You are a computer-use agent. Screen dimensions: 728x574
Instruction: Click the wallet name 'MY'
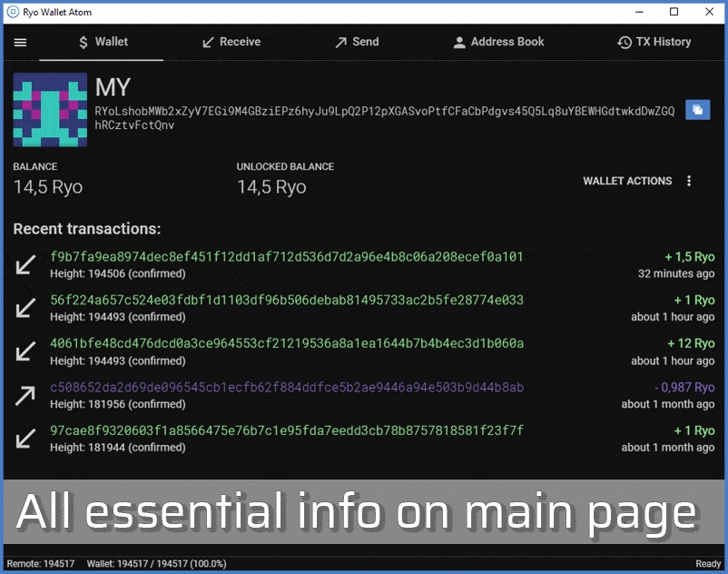tap(113, 87)
